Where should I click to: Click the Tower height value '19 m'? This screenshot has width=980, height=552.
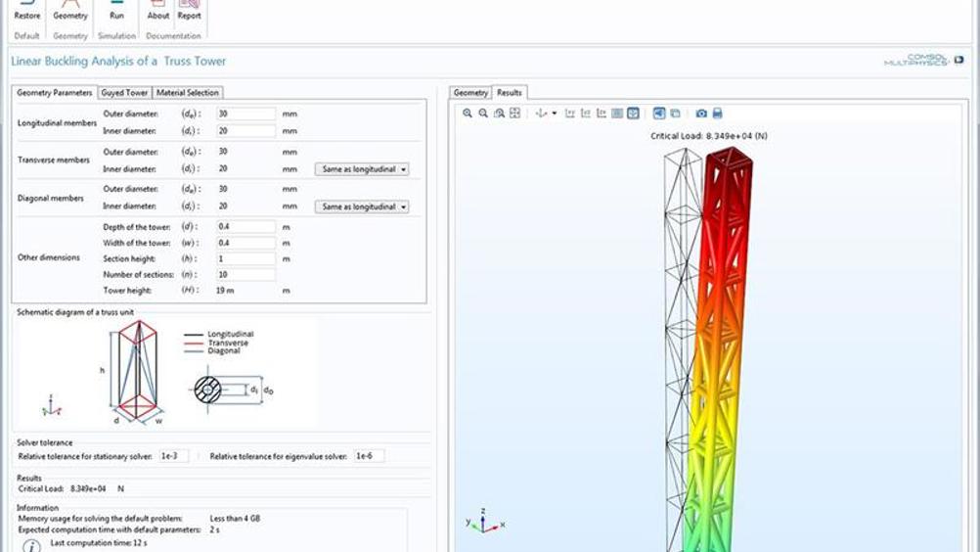pyautogui.click(x=225, y=291)
